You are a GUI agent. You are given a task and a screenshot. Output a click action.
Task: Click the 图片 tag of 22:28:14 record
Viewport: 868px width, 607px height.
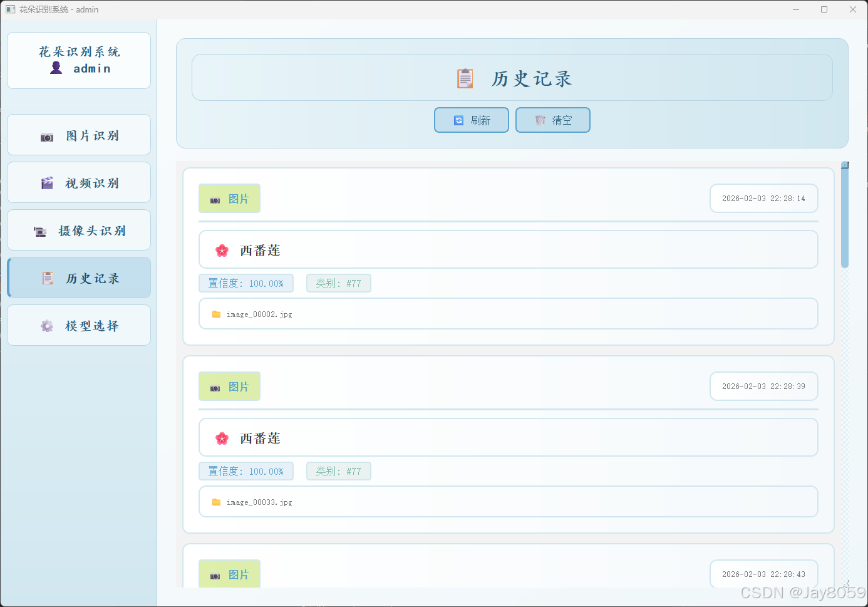point(229,199)
